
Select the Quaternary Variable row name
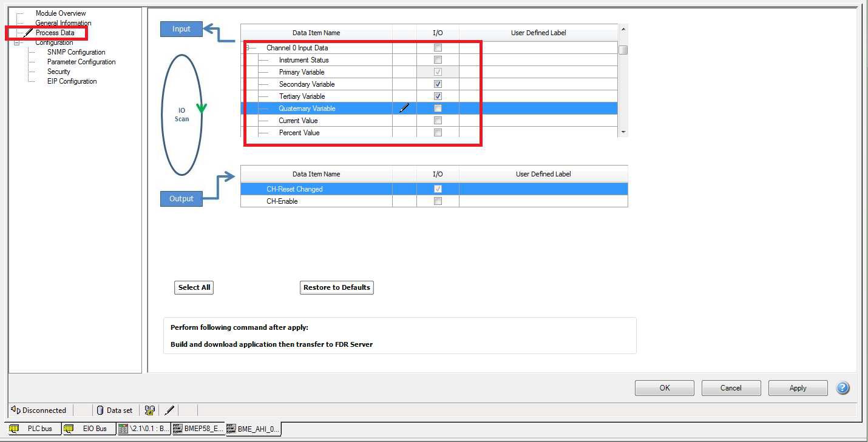[307, 109]
